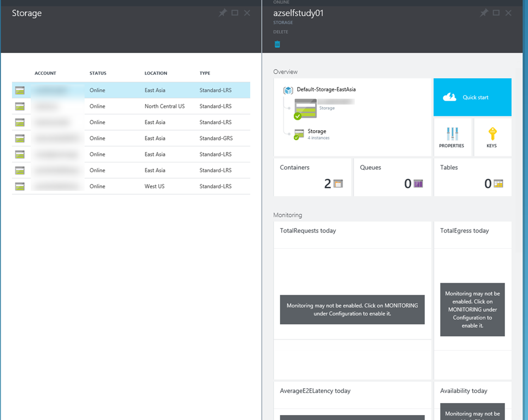Sort by the LOCATION column header
Screen dimensions: 528x420
[155, 73]
